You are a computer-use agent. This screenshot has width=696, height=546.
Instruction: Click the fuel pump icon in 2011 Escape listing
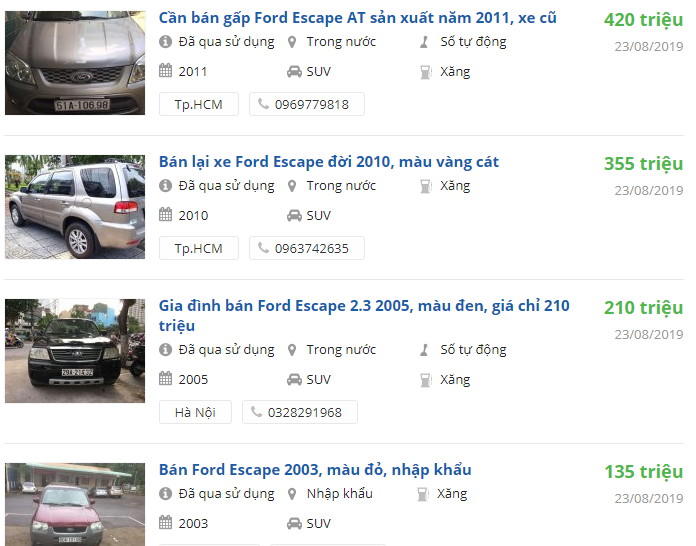(x=426, y=72)
